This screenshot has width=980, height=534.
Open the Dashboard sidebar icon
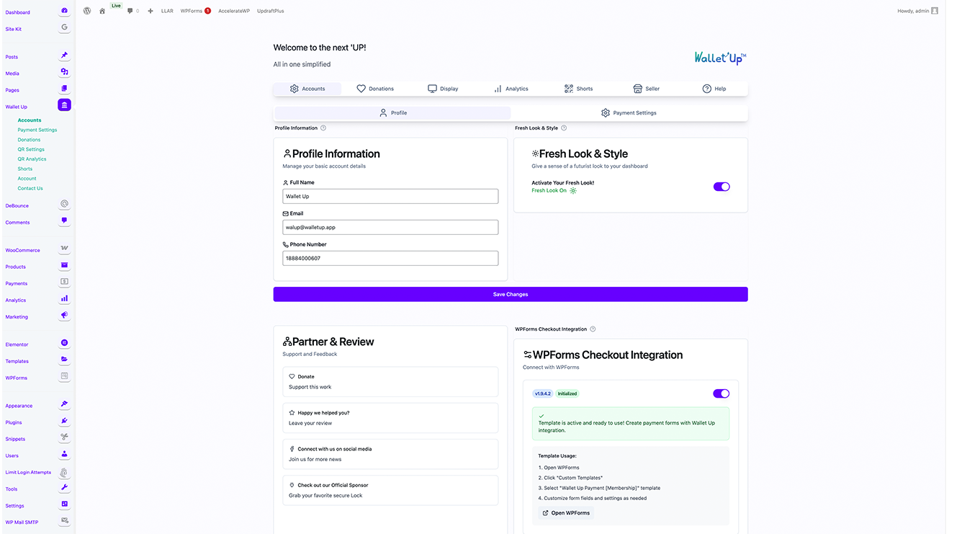64,11
